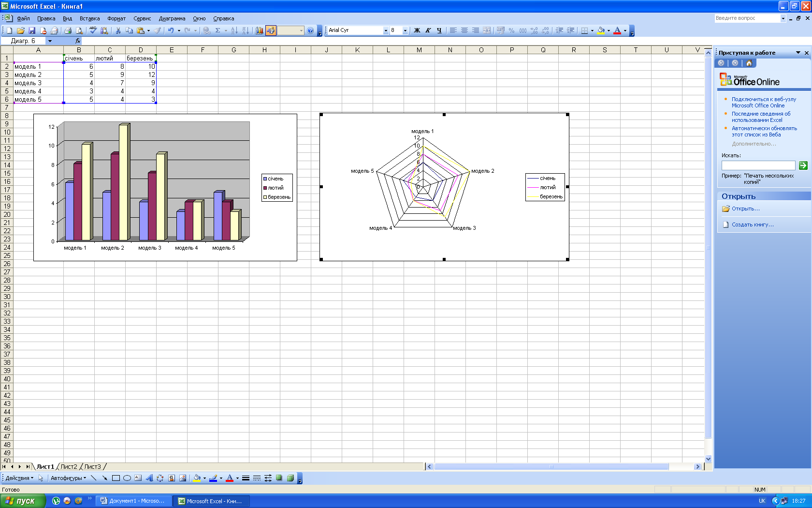The image size is (812, 508).
Task: Expand the Автофигуры menu
Action: [x=68, y=478]
